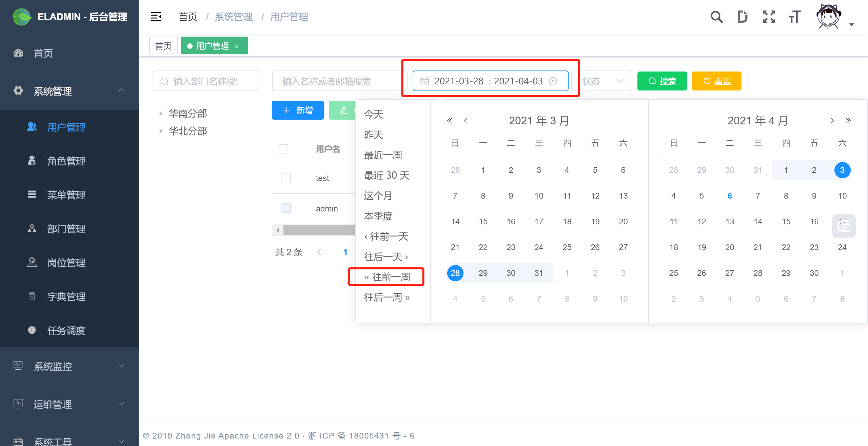
Task: Click the department name search field
Action: pos(205,81)
